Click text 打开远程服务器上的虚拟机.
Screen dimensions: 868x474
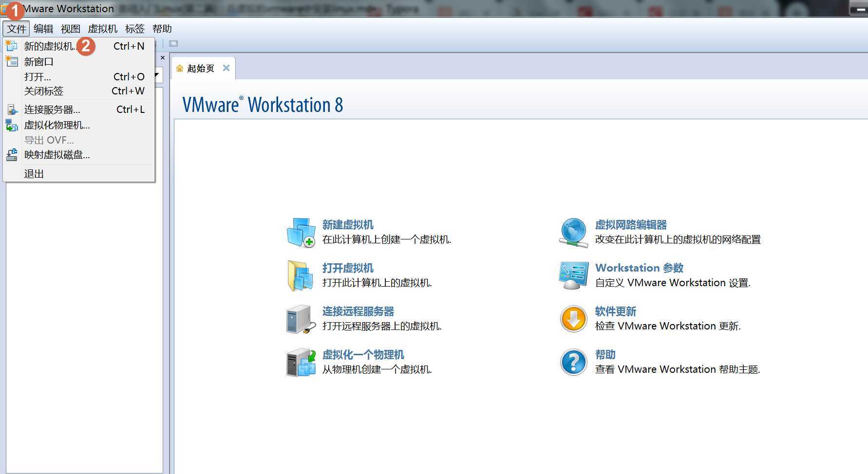tap(382, 326)
